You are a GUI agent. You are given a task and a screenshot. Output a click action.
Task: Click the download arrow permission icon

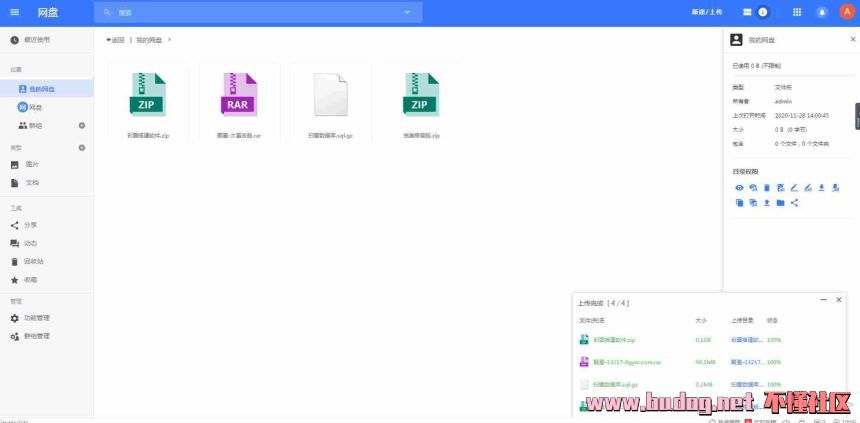coord(822,188)
